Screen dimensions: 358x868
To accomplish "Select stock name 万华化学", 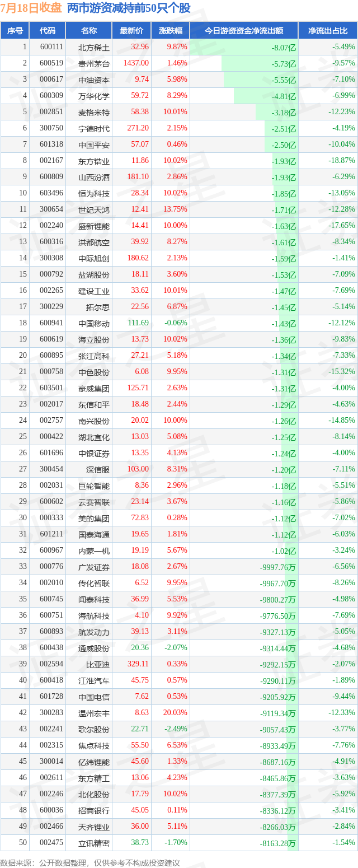I will [x=94, y=96].
